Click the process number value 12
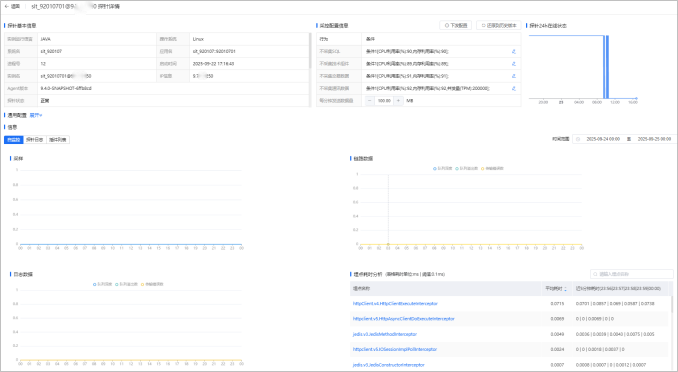 (43, 64)
